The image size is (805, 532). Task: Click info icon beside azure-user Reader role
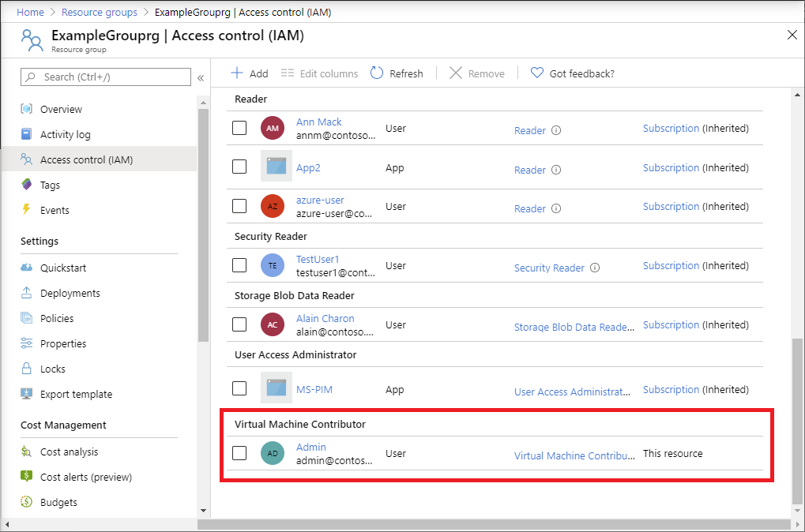pos(556,208)
